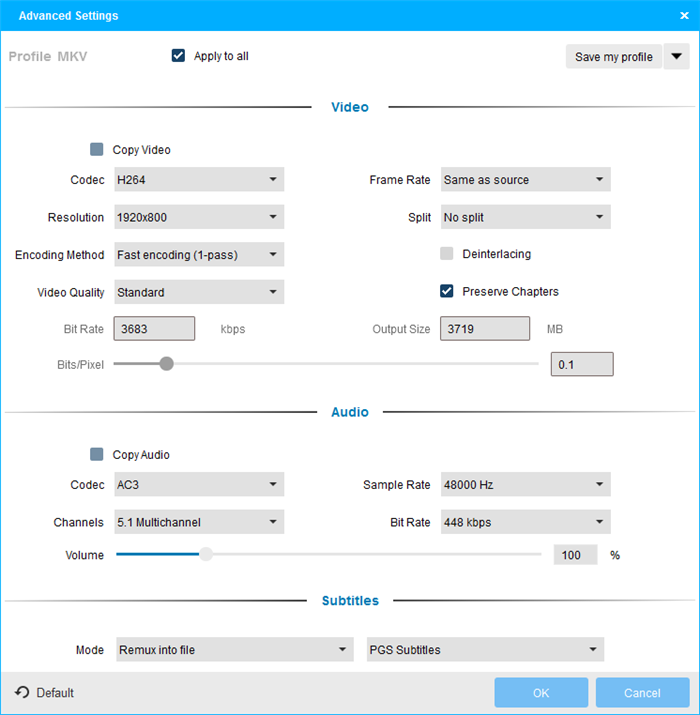Image resolution: width=700 pixels, height=715 pixels.
Task: Uncheck Preserve Chapters
Action: 446,291
